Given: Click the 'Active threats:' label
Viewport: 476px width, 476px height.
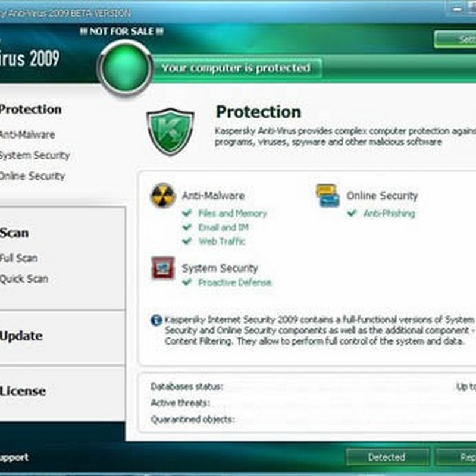Looking at the screenshot, I should 180,403.
